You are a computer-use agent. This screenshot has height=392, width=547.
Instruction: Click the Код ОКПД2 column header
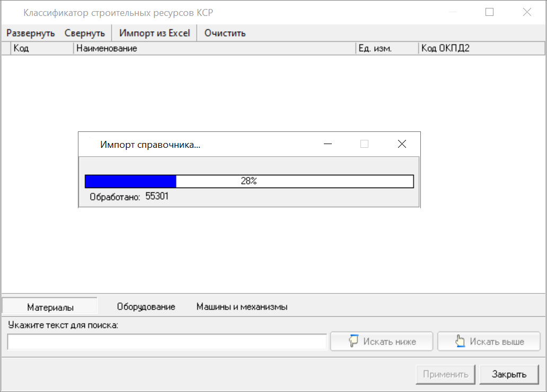pyautogui.click(x=481, y=48)
